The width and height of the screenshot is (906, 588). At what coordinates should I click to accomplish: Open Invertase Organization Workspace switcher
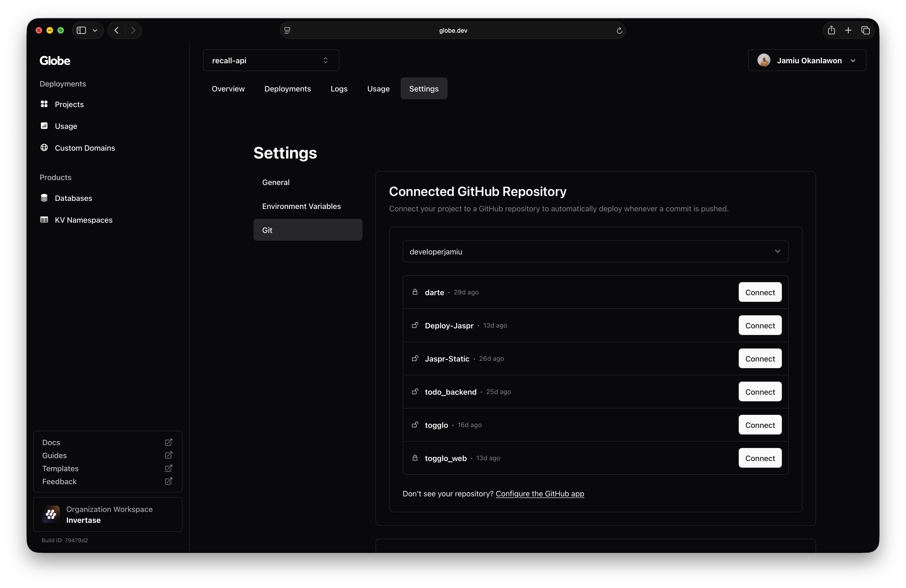point(108,515)
